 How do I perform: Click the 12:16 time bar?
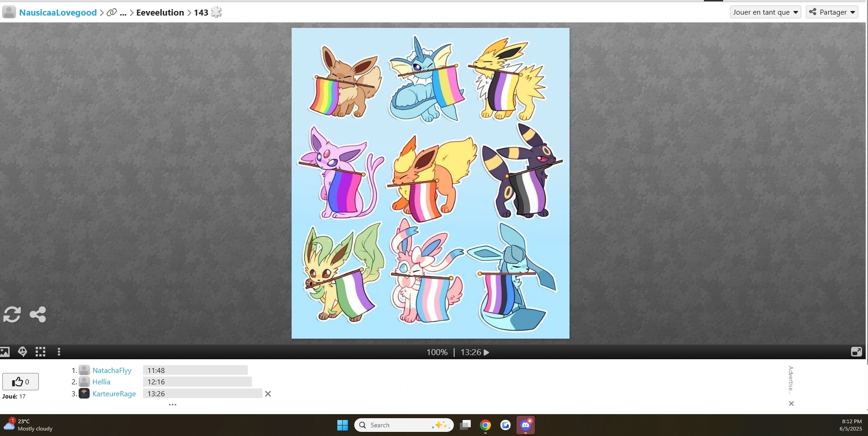(197, 382)
